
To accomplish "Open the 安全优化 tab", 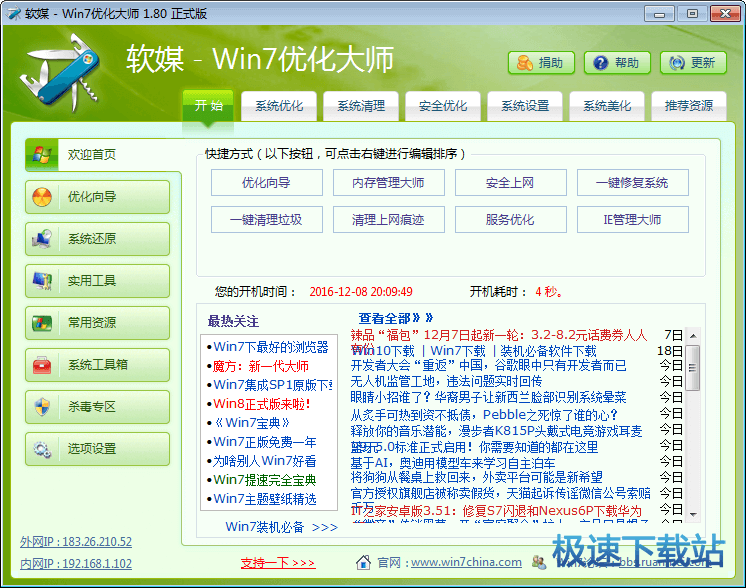I will click(x=443, y=106).
